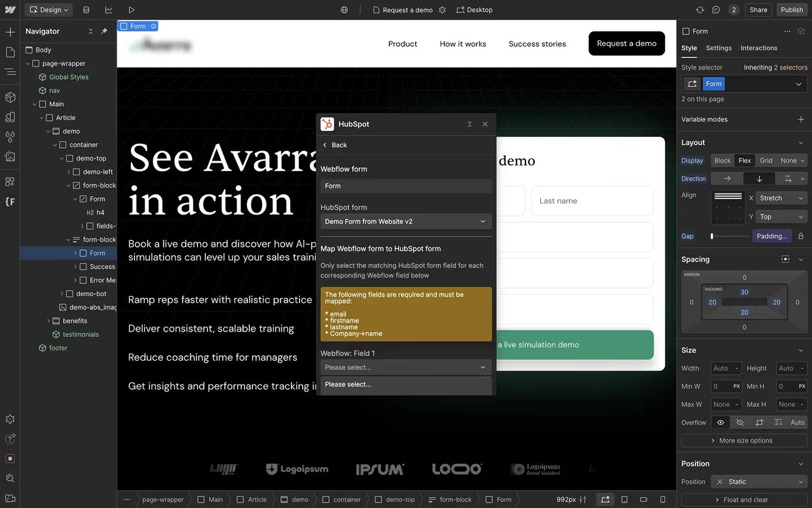Open the Position Static dropdown
Screen dimensions: 812x508
[759, 482]
